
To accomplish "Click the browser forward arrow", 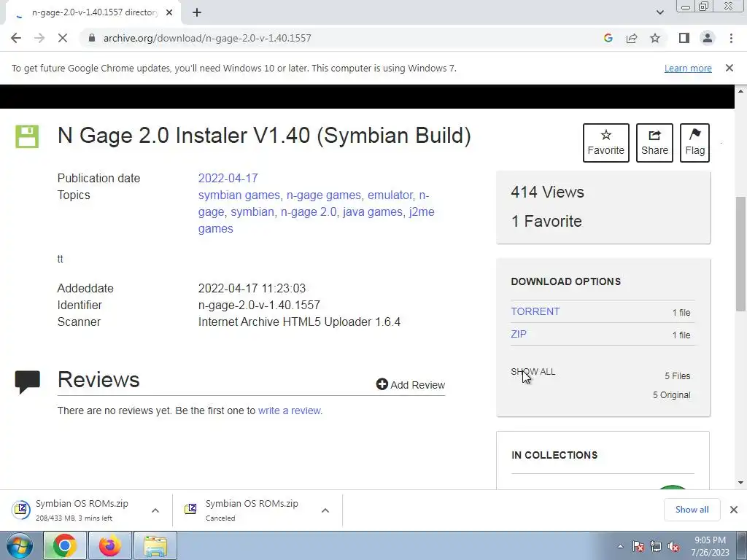I will click(x=39, y=38).
